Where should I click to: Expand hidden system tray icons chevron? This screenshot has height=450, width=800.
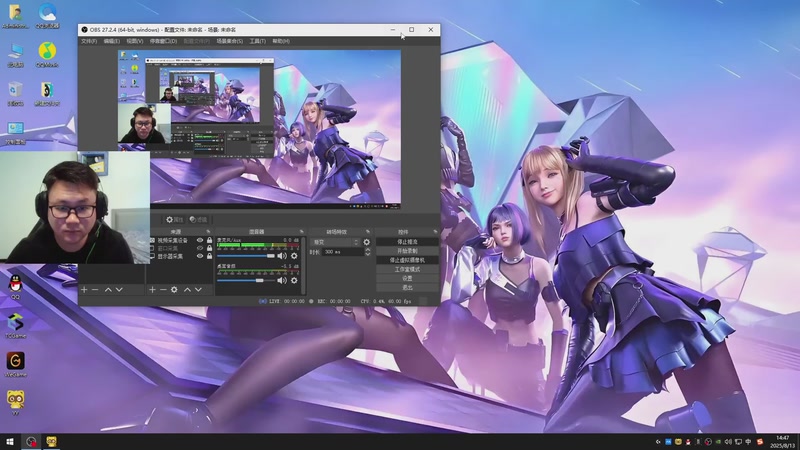point(658,442)
